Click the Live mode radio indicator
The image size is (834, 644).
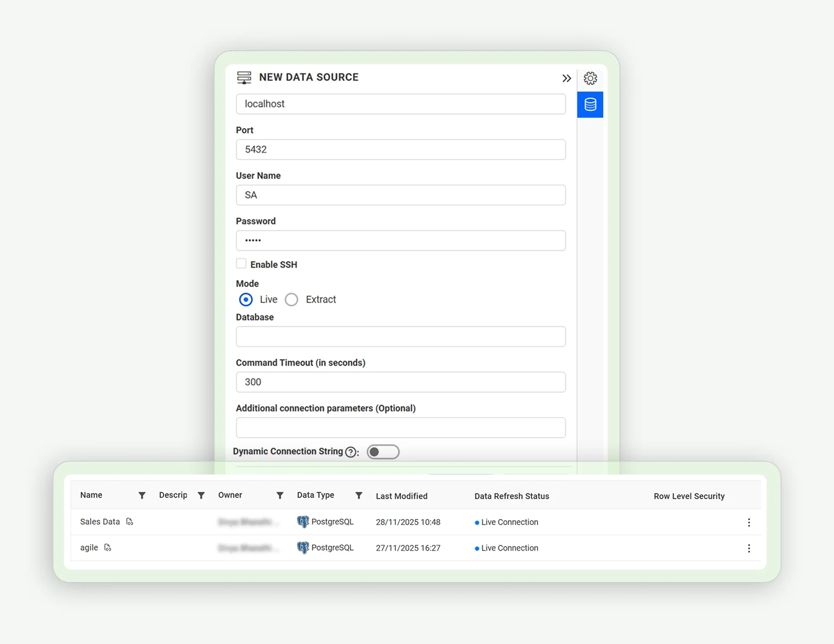click(245, 299)
